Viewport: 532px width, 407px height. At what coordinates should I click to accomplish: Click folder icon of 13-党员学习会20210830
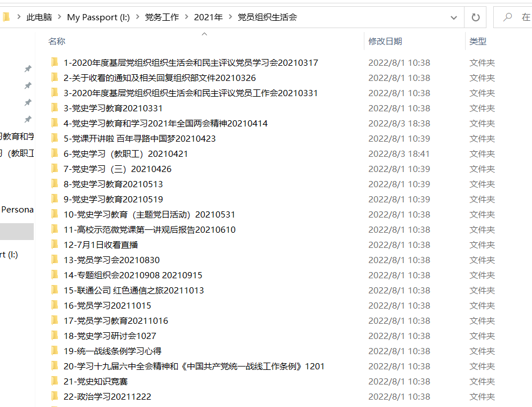point(55,260)
